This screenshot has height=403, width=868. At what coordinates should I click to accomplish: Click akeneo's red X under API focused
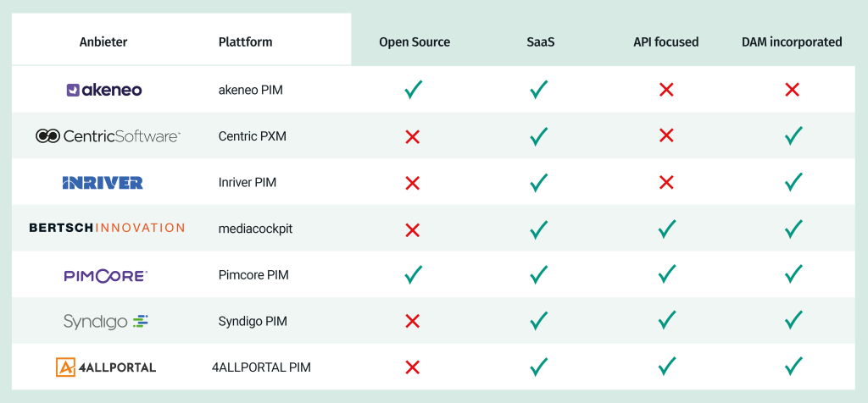click(666, 90)
